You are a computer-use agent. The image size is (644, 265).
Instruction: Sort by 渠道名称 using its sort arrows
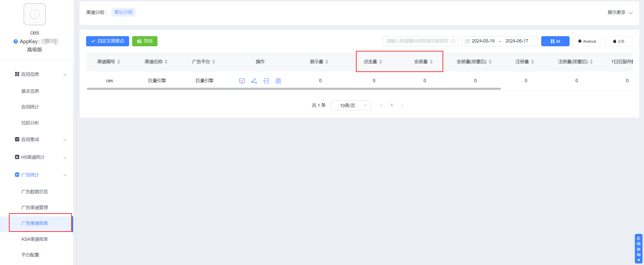click(166, 62)
